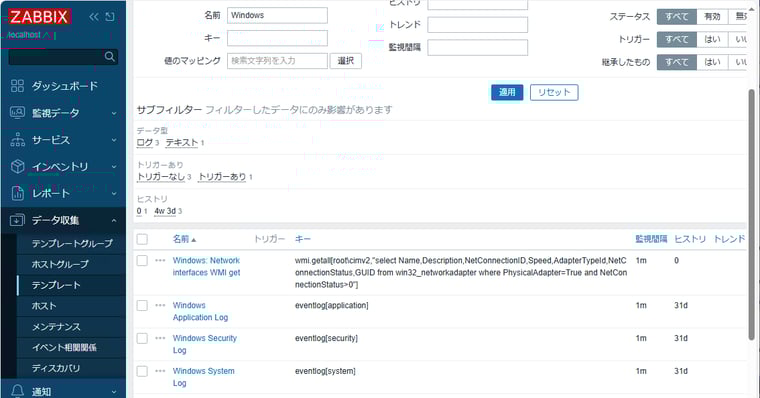Click the キー filter input field
Viewport: 760px width, 398px height.
pos(277,38)
